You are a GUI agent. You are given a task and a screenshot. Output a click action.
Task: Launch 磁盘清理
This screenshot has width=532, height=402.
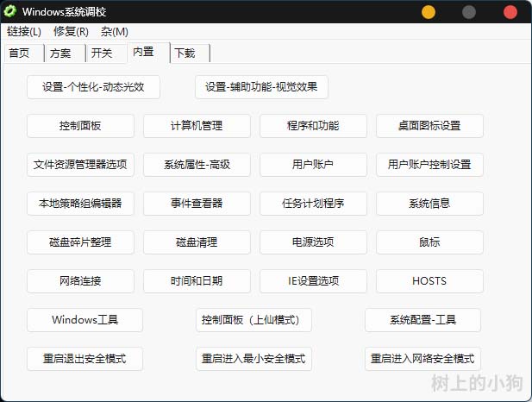click(x=197, y=242)
